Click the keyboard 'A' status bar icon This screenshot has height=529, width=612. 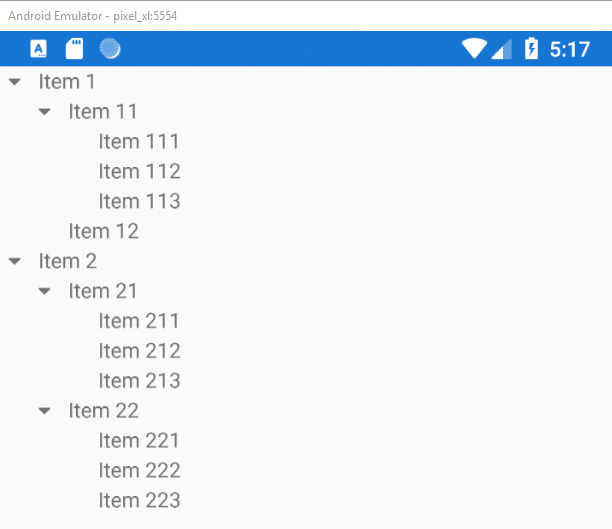pos(39,48)
